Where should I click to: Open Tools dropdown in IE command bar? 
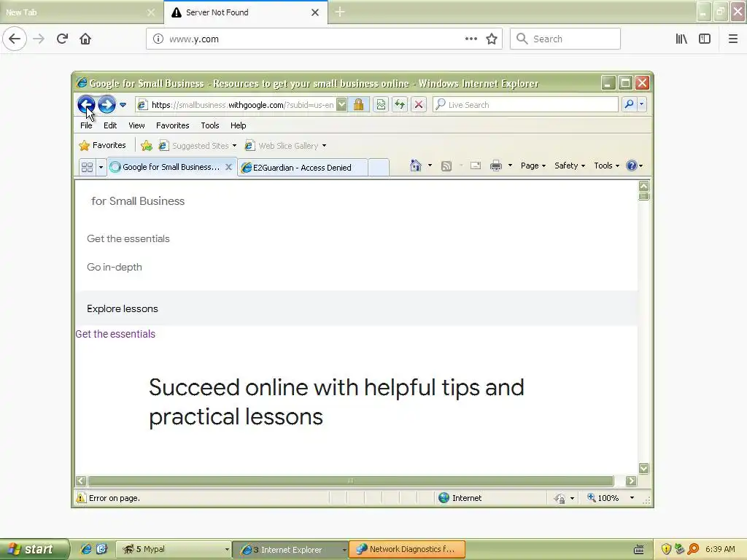coord(606,166)
